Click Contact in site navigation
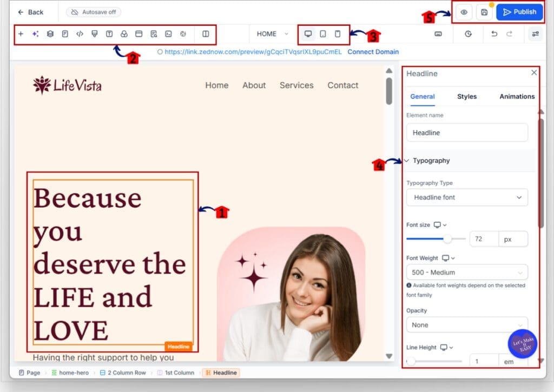Viewport: 554px width, 392px height. 342,85
